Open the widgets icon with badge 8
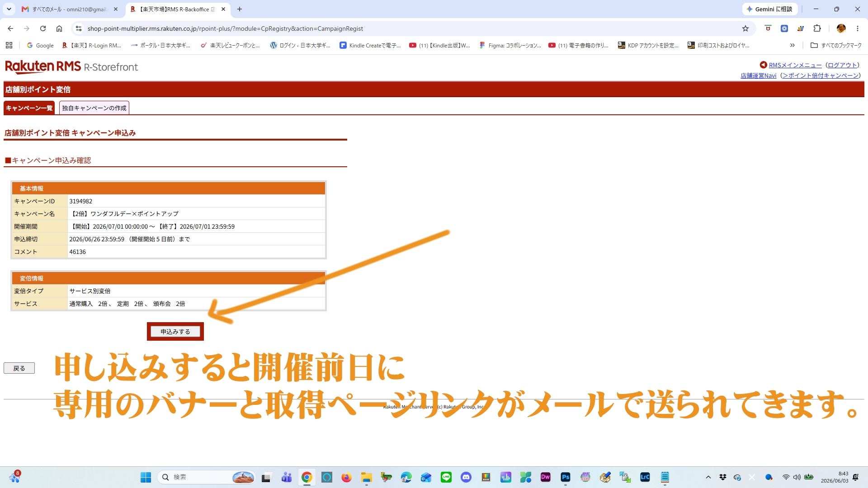This screenshot has width=868, height=488. (x=14, y=477)
